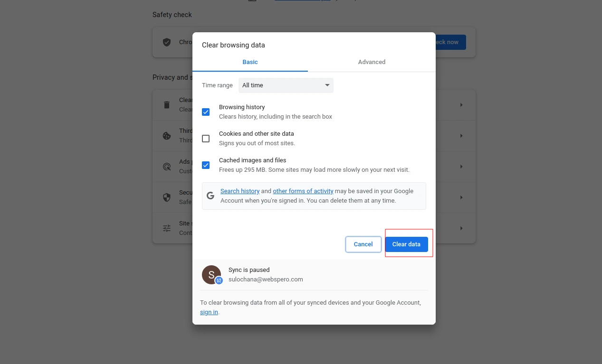The image size is (602, 364).
Task: Expand the first Privacy row arrow
Action: [x=461, y=105]
